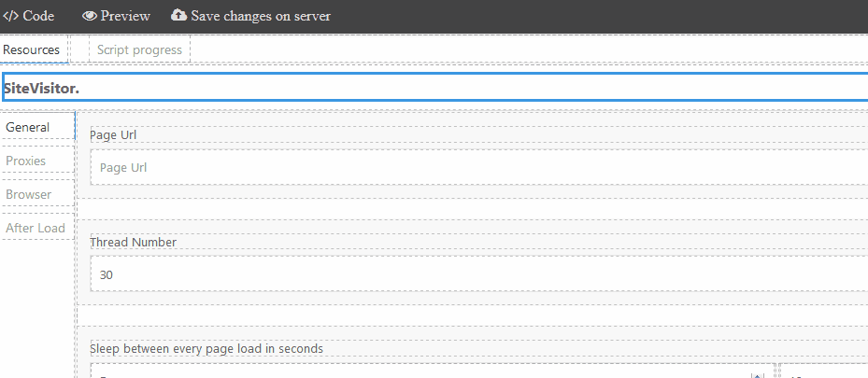The width and height of the screenshot is (868, 378).
Task: Open the Code view label
Action: click(38, 16)
